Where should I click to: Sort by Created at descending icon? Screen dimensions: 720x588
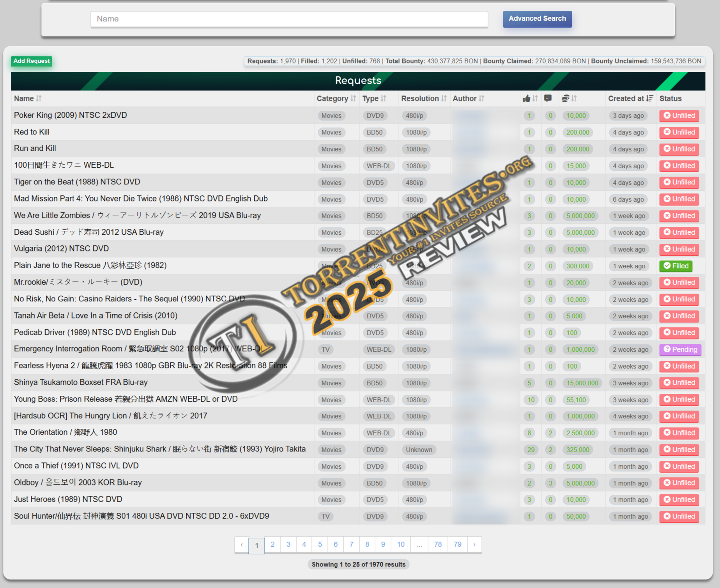coord(649,99)
